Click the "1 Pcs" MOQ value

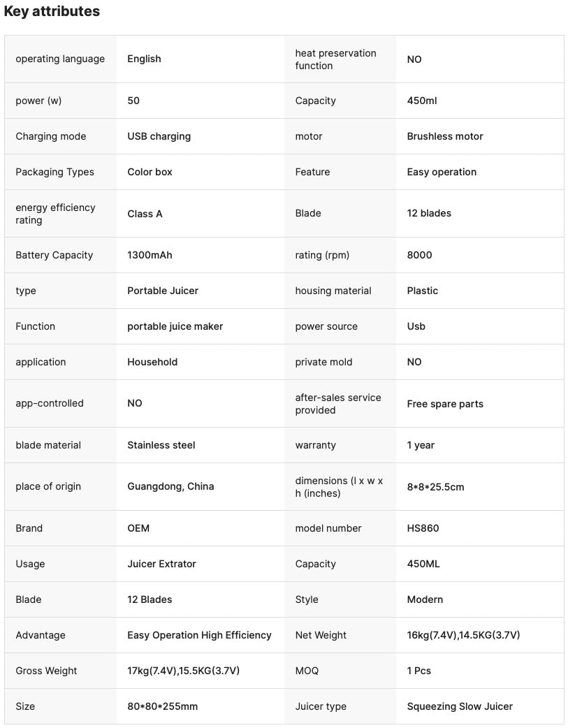click(419, 671)
